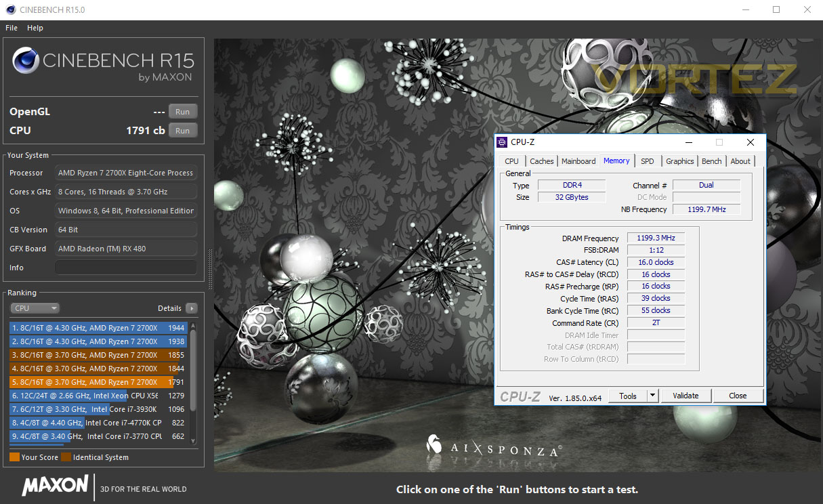The height and width of the screenshot is (504, 823).
Task: Click the Info input field
Action: coord(126,268)
